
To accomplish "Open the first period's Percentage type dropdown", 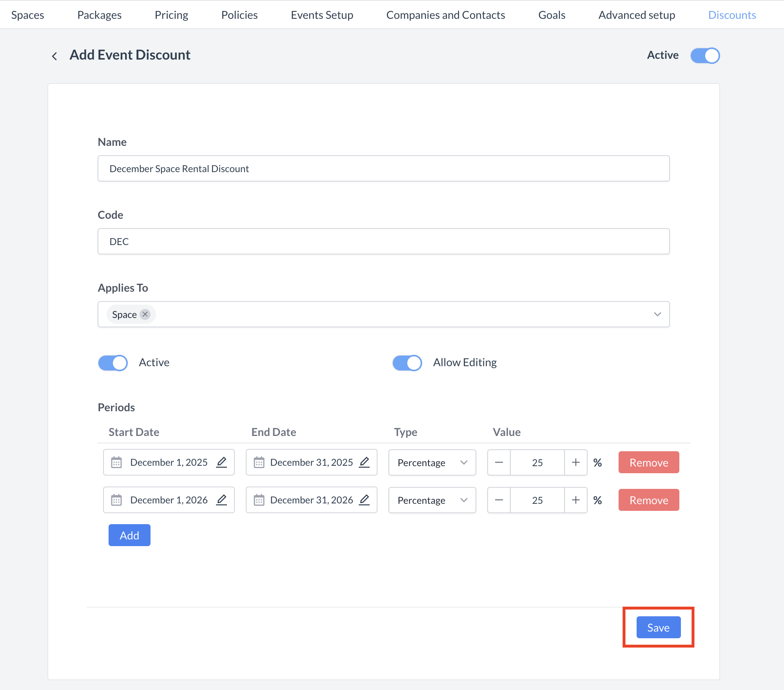I will click(432, 463).
